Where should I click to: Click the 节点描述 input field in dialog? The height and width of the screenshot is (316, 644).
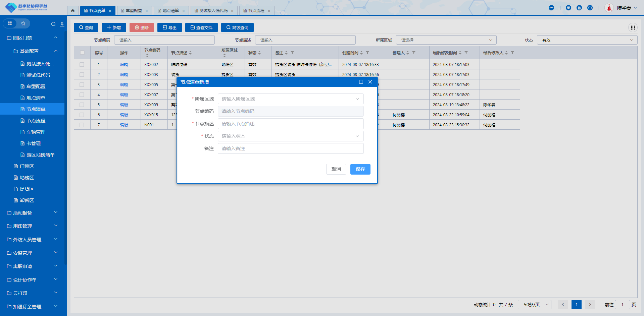click(291, 124)
